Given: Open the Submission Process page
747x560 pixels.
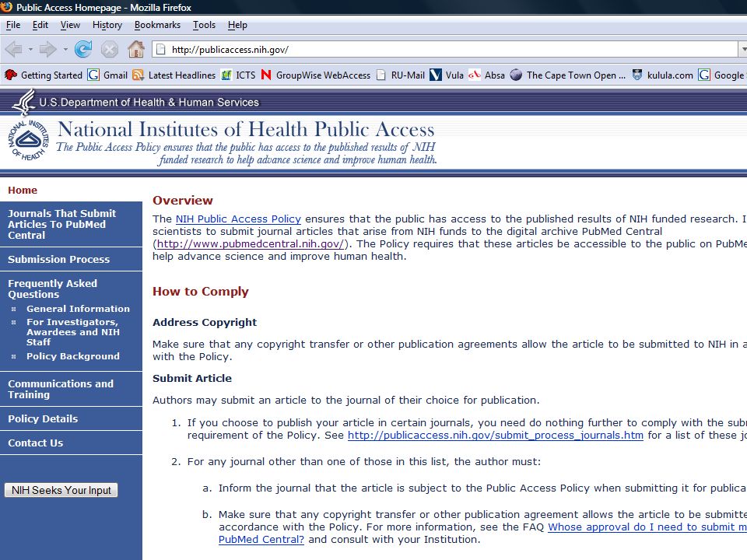Looking at the screenshot, I should (58, 260).
